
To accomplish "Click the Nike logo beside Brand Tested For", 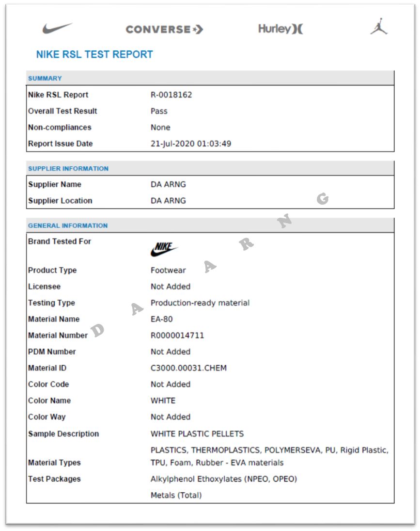I will coord(164,249).
